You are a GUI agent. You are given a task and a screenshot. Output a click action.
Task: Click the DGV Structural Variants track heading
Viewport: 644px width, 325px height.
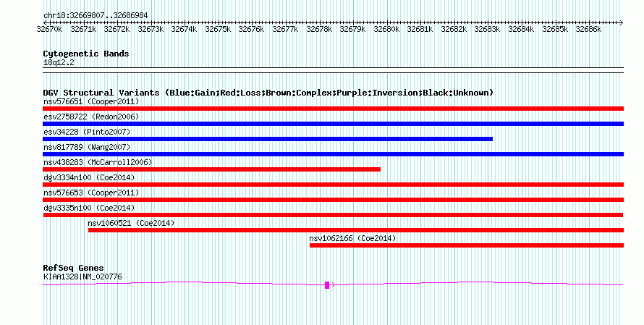pyautogui.click(x=268, y=93)
